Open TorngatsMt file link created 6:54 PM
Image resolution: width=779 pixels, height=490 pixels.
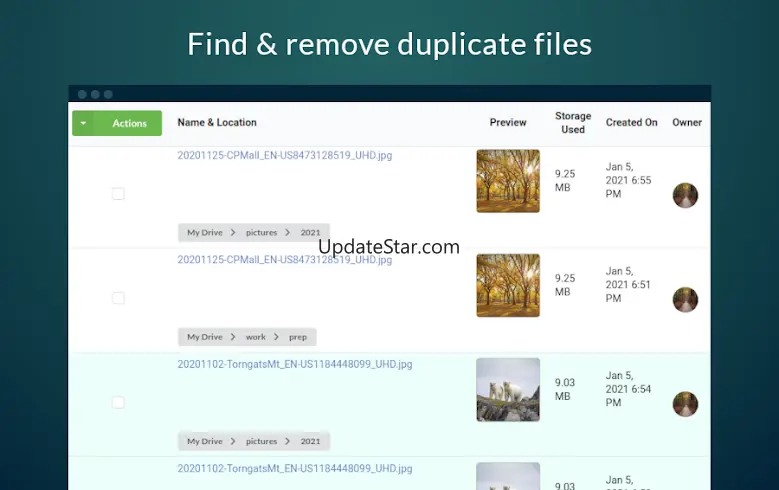(x=295, y=364)
